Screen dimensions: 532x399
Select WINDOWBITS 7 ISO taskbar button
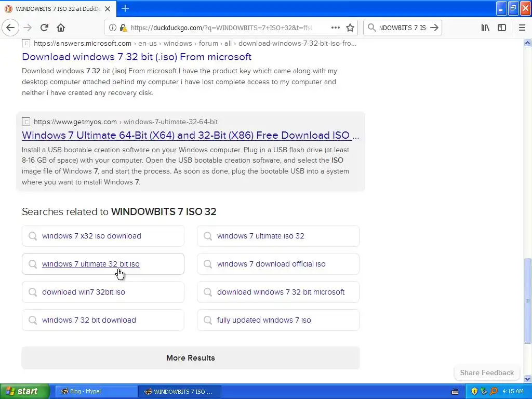[x=180, y=392]
